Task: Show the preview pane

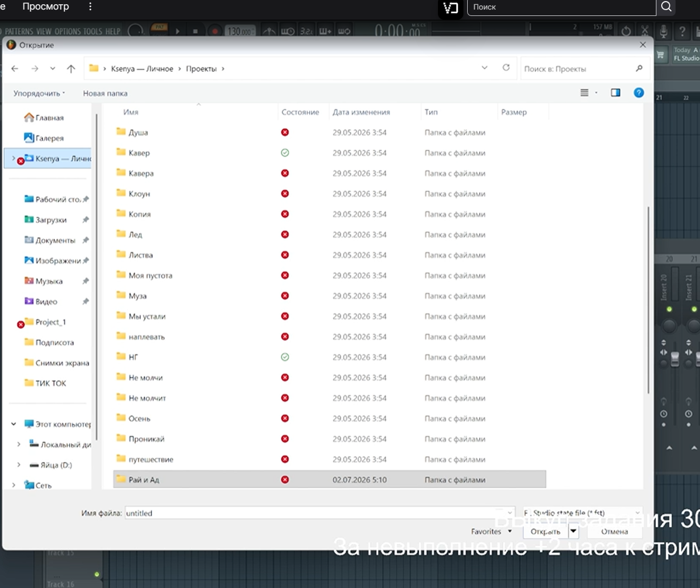Action: point(615,93)
